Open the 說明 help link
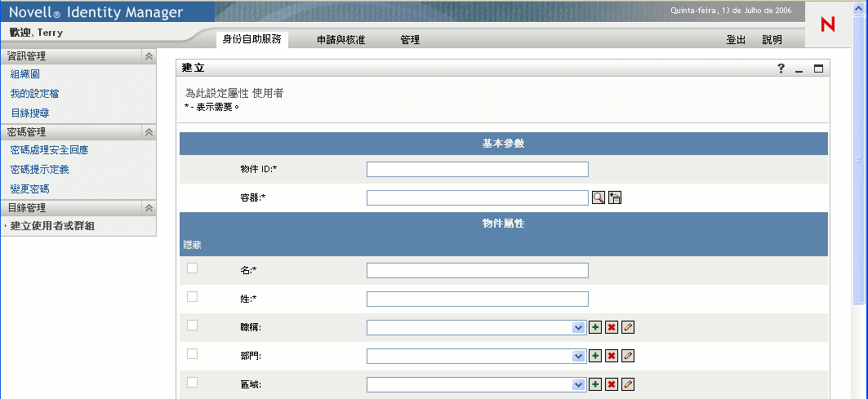 tap(772, 40)
